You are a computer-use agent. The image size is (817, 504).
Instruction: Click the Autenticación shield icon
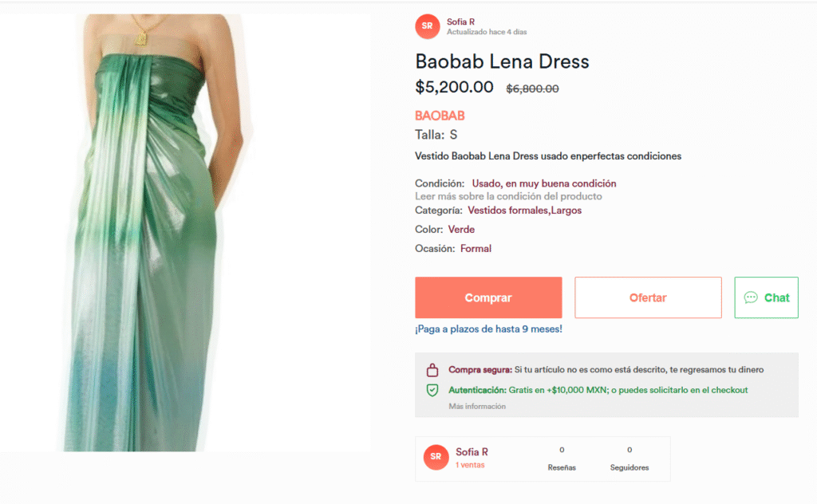tap(432, 390)
